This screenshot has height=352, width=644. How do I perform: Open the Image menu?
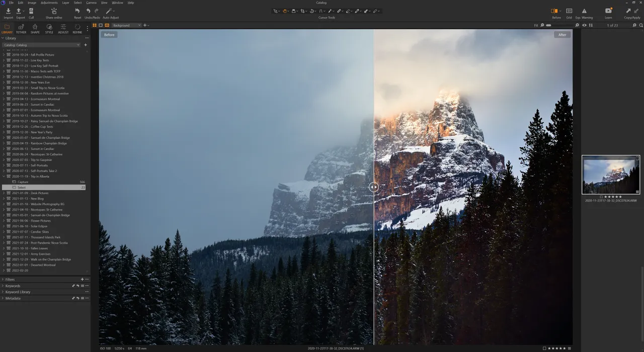tap(31, 3)
